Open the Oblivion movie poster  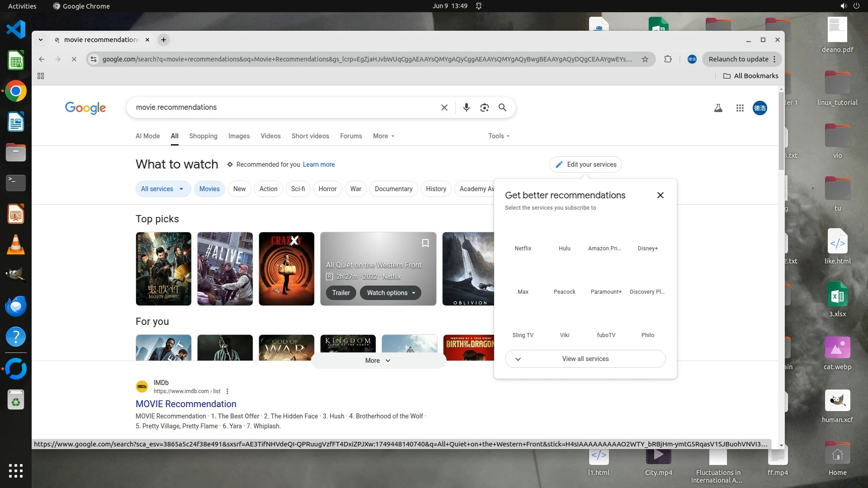coord(468,269)
